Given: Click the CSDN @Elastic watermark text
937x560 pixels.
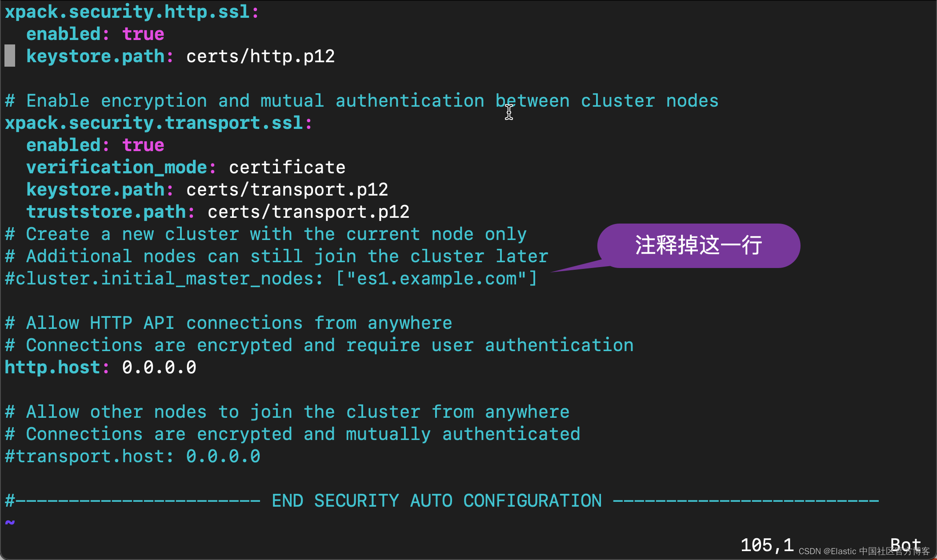Looking at the screenshot, I should point(864,552).
